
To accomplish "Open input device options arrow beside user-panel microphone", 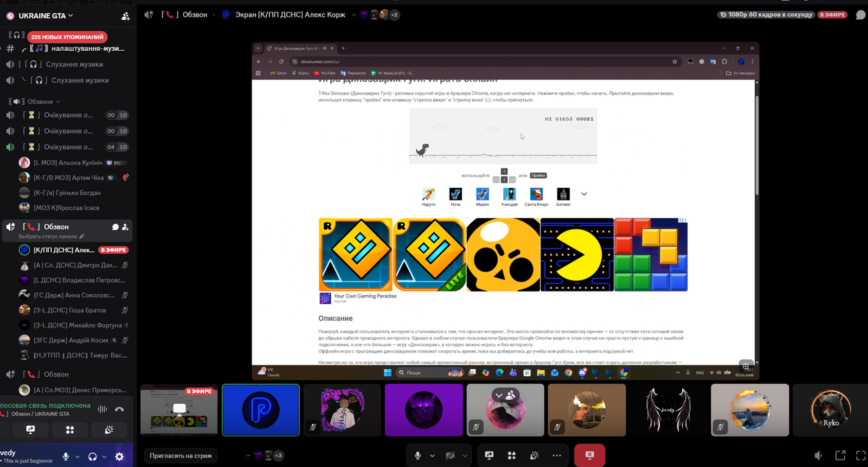I will click(77, 457).
